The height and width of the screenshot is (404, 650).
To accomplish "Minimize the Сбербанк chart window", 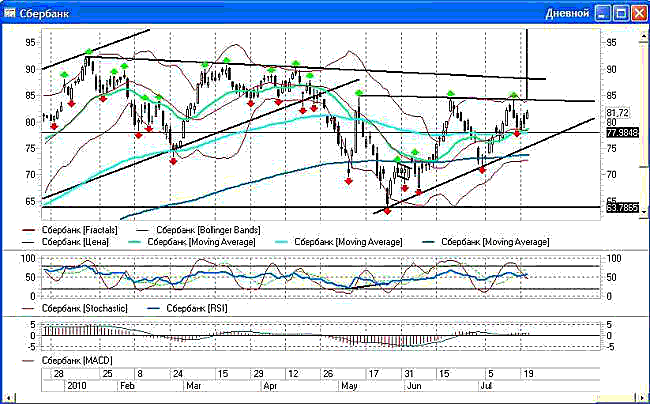I will [x=602, y=13].
